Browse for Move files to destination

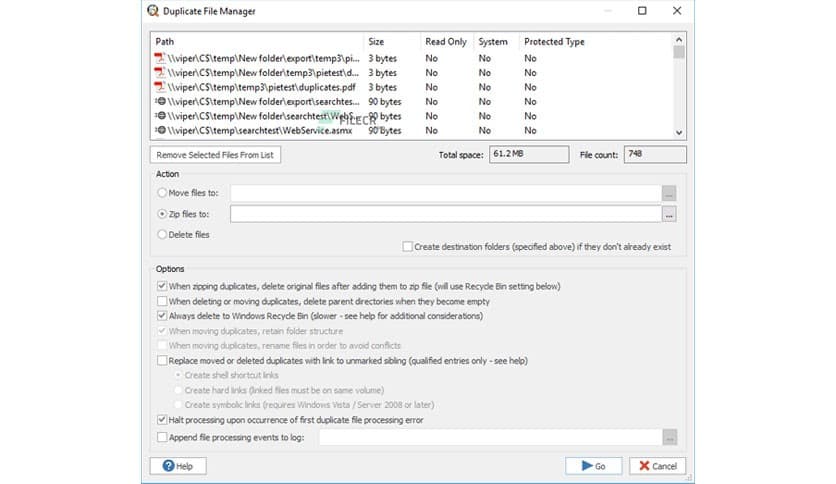pyautogui.click(x=669, y=193)
